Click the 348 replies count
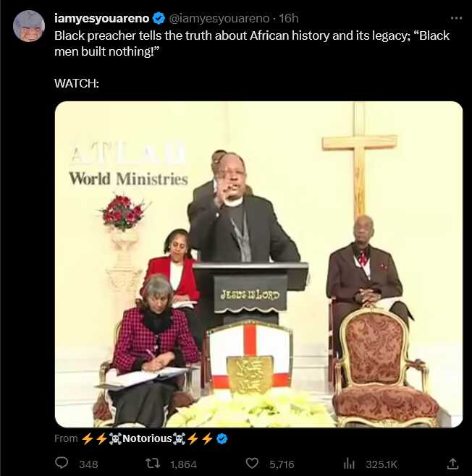Screen dimensions: 472x476 tap(89, 464)
